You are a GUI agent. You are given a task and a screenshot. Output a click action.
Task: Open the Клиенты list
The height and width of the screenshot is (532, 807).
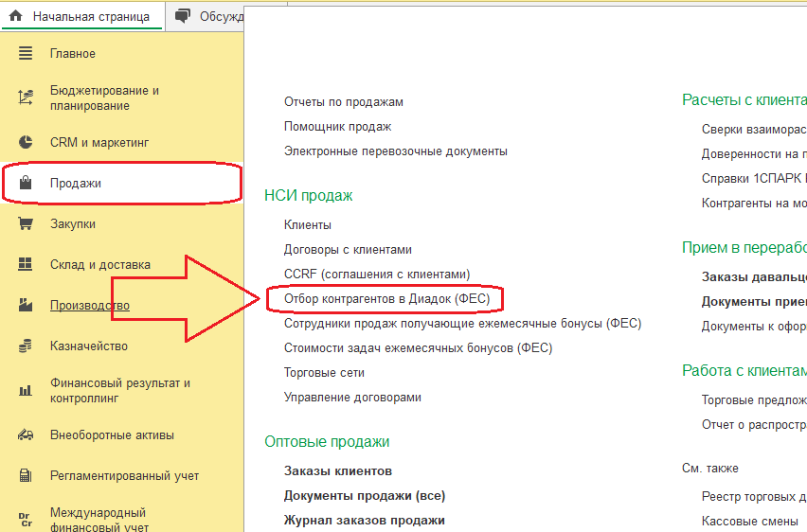pyautogui.click(x=308, y=225)
